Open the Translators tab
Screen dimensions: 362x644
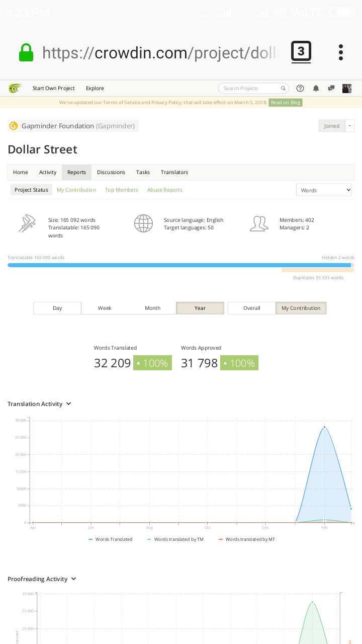coord(174,172)
